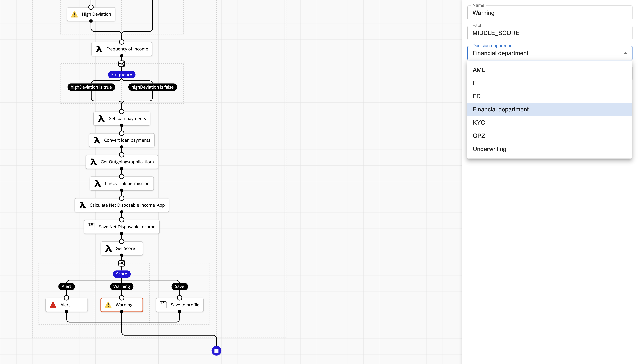Choose AML from the department list
The height and width of the screenshot is (364, 638).
point(479,70)
